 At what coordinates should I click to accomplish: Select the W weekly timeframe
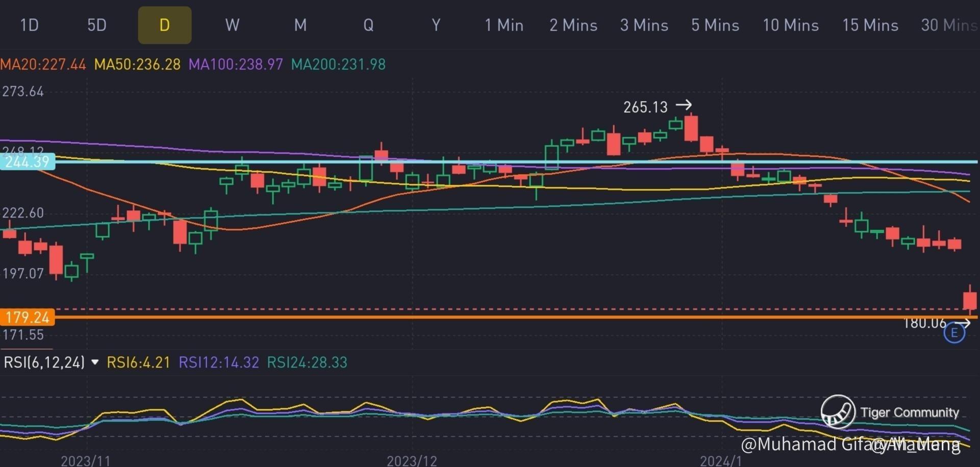232,25
